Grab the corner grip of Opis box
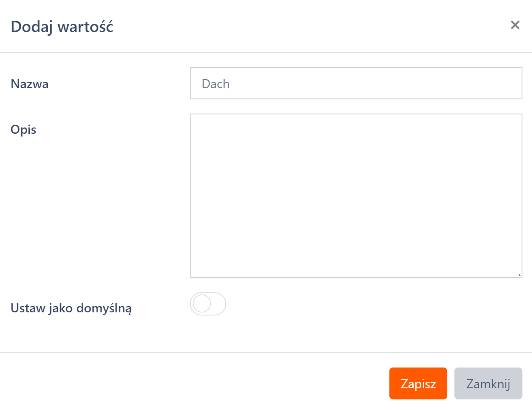This screenshot has width=532, height=410. [519, 275]
